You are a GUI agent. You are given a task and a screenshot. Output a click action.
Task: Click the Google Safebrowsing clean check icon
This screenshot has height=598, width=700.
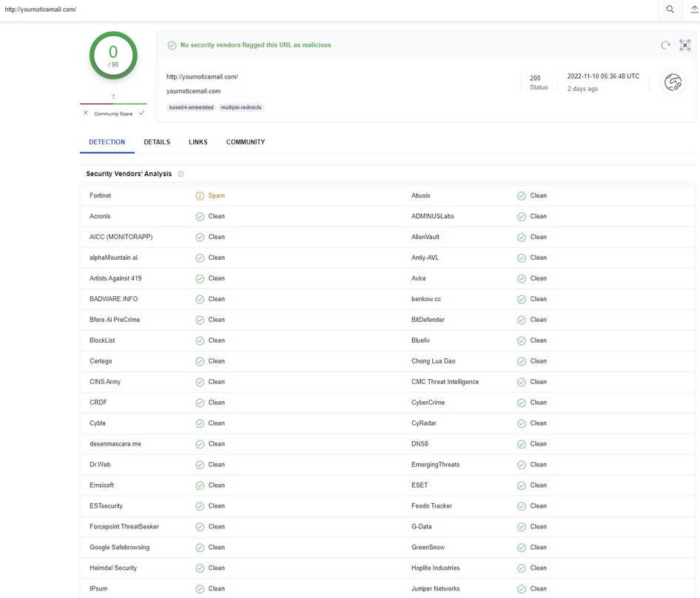(x=200, y=548)
